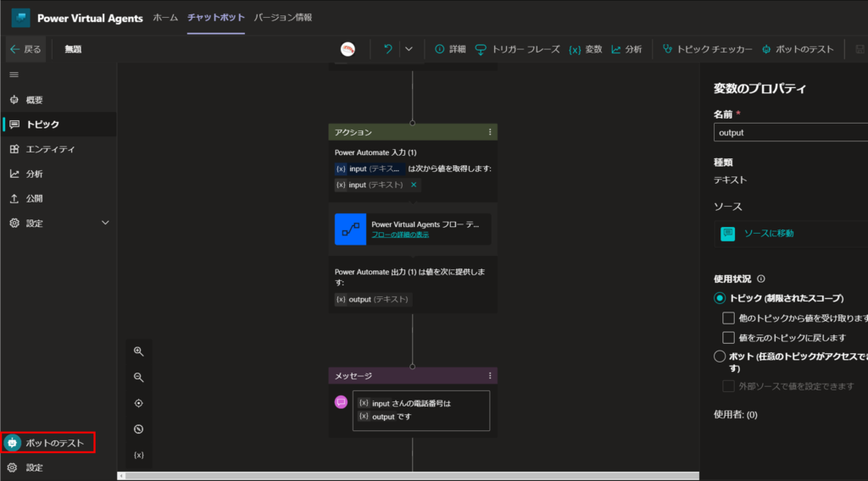Expand the 設定 chevron in the sidebar
The height and width of the screenshot is (481, 868).
point(105,223)
